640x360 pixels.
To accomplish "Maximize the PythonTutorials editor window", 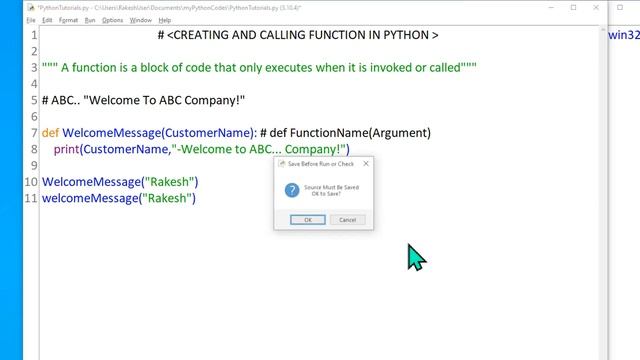I will 573,7.
